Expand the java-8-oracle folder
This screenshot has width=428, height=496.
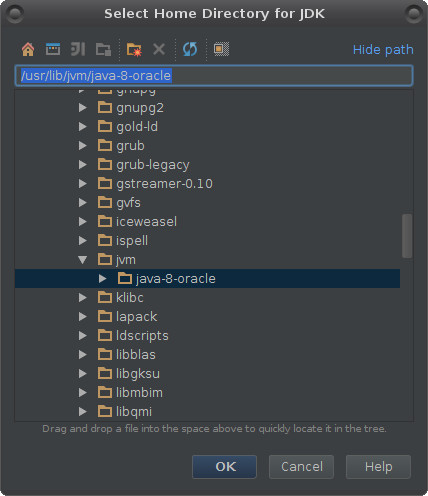(x=103, y=279)
